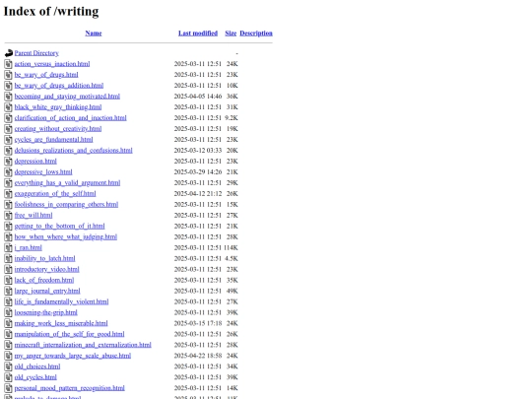Open large_journal_entry.html link

click(x=47, y=291)
